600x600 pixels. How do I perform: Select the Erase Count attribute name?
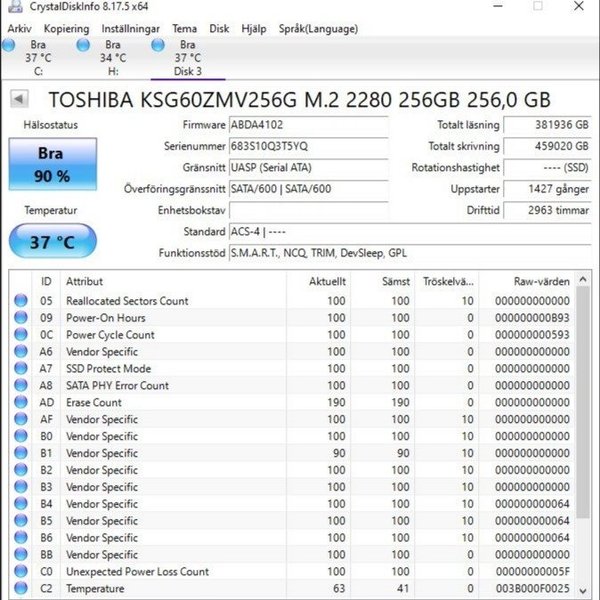[x=94, y=402]
